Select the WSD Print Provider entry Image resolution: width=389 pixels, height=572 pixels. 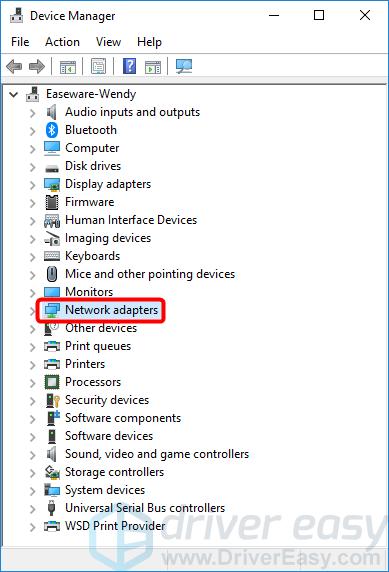coord(115,526)
